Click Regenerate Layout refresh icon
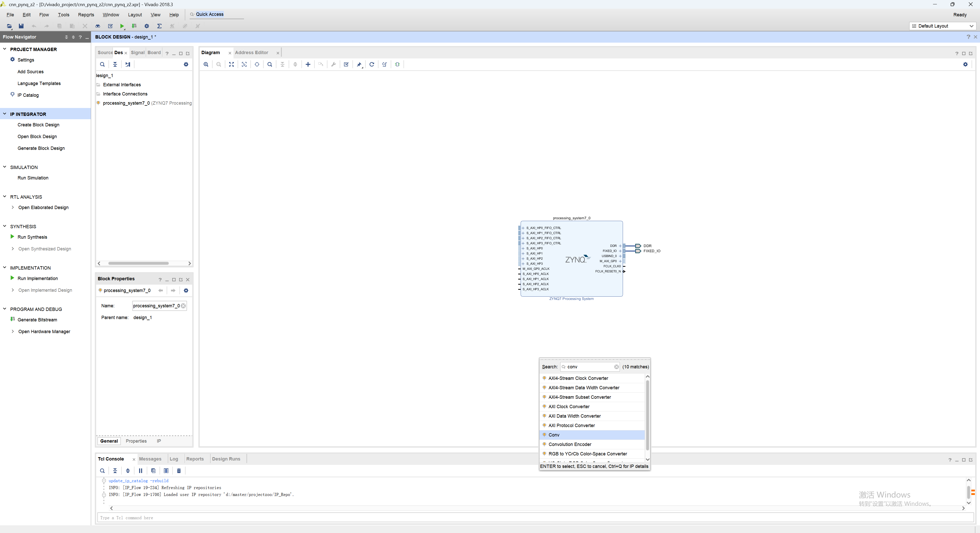Viewport: 980px width, 533px height. [372, 64]
